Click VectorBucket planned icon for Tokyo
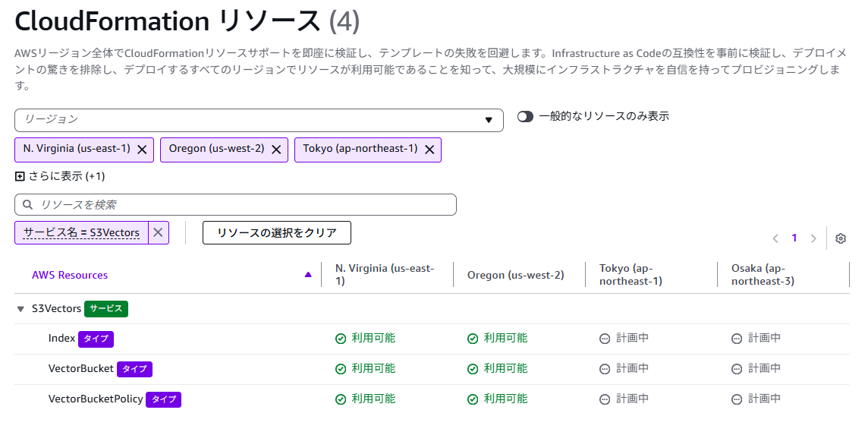This screenshot has width=868, height=432. point(605,369)
